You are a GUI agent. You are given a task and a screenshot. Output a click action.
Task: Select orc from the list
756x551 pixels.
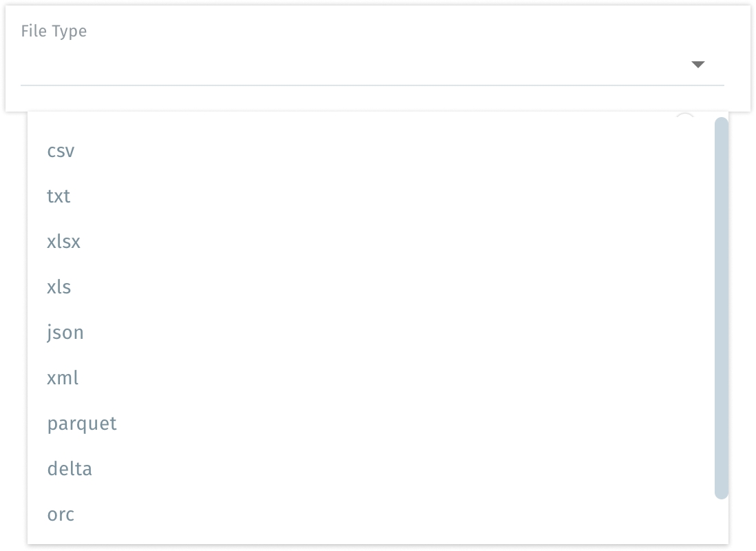tap(61, 514)
